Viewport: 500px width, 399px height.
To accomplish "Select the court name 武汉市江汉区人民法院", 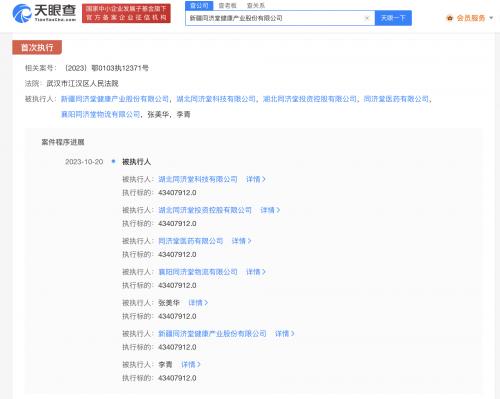I will tap(82, 83).
